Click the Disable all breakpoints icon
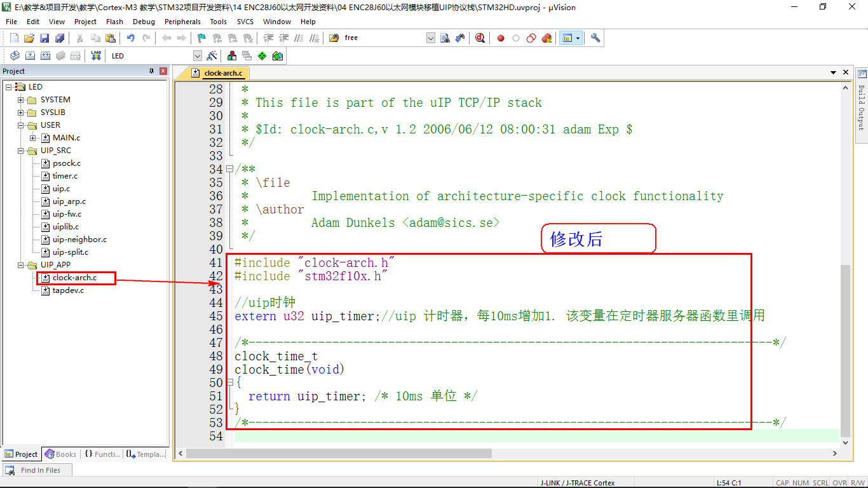The height and width of the screenshot is (488, 868). tap(531, 38)
